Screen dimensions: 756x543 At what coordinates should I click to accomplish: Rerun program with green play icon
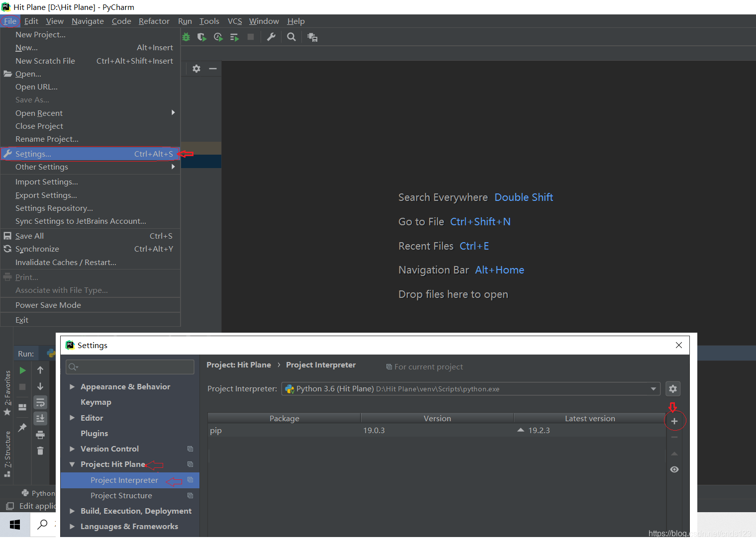[22, 370]
